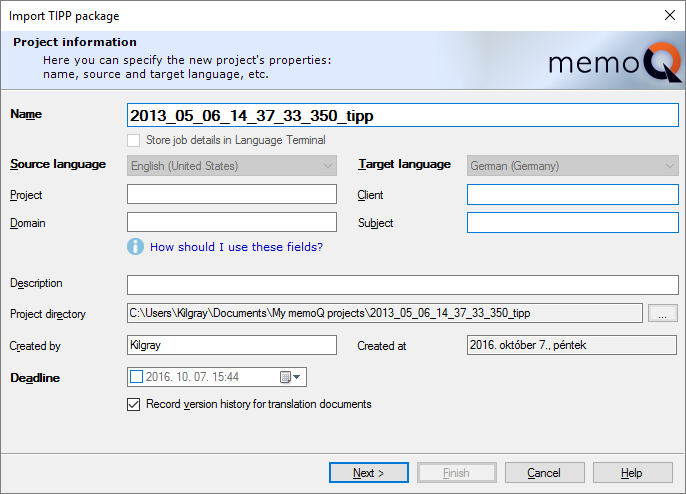This screenshot has width=686, height=494.
Task: Click into the project Name field
Action: (x=403, y=115)
